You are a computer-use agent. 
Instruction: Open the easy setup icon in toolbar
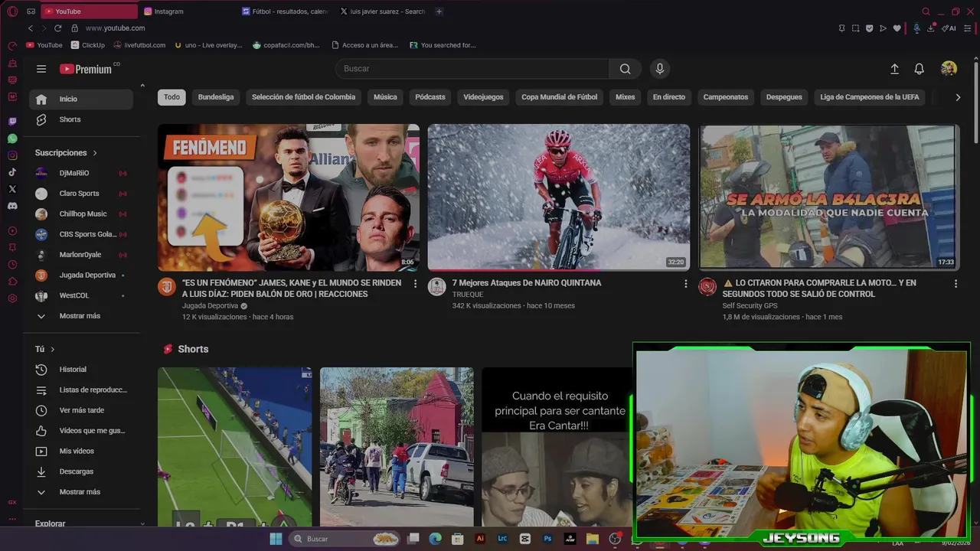click(x=969, y=28)
